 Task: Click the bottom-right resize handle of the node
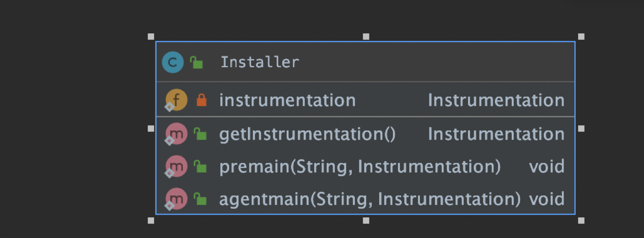(x=581, y=221)
